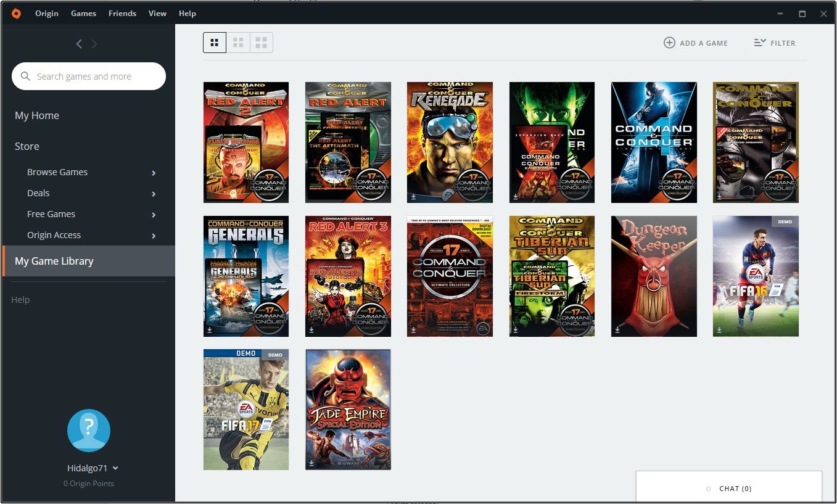Open the sidebar Help link
837x504 pixels.
coord(20,300)
